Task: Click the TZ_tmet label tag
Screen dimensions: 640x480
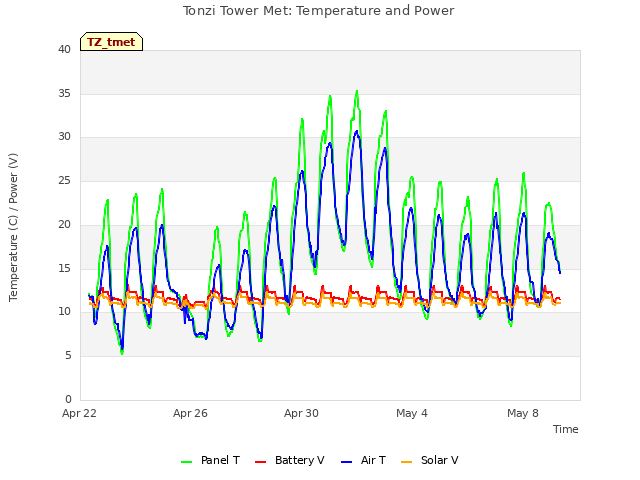Action: [111, 42]
